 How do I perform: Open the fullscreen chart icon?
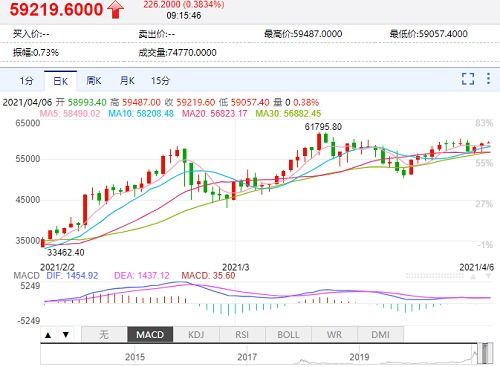pyautogui.click(x=468, y=79)
